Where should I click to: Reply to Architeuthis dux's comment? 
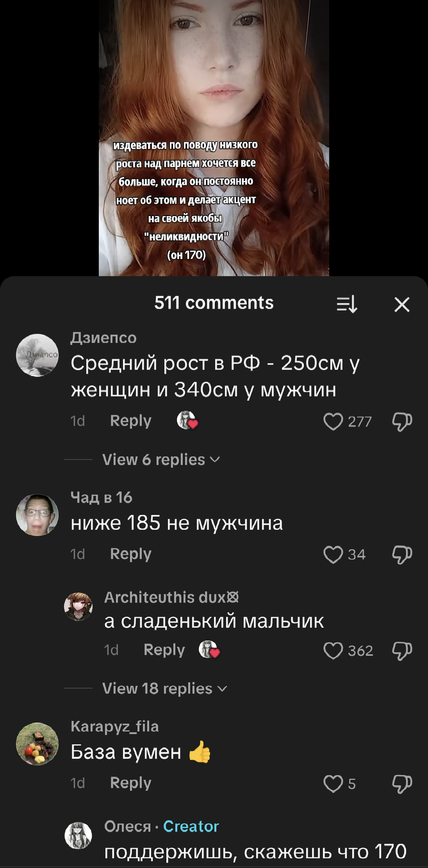(x=164, y=650)
